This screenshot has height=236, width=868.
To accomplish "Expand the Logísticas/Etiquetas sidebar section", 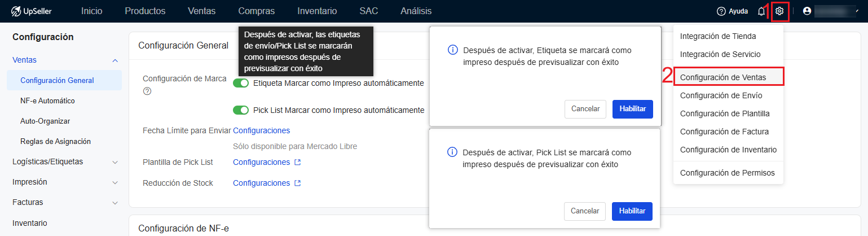I will pos(115,162).
